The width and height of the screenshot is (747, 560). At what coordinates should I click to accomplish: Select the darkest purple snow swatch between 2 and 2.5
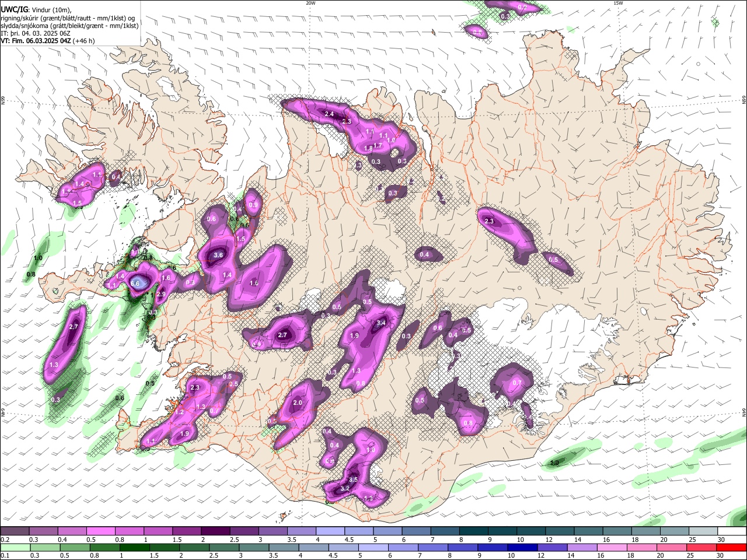[x=215, y=531]
